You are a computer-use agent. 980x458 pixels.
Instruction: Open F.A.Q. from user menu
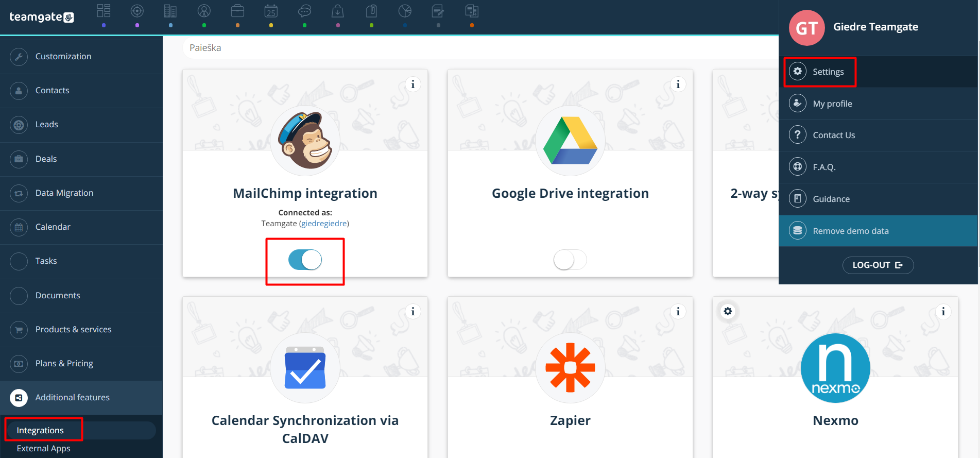[x=878, y=167]
